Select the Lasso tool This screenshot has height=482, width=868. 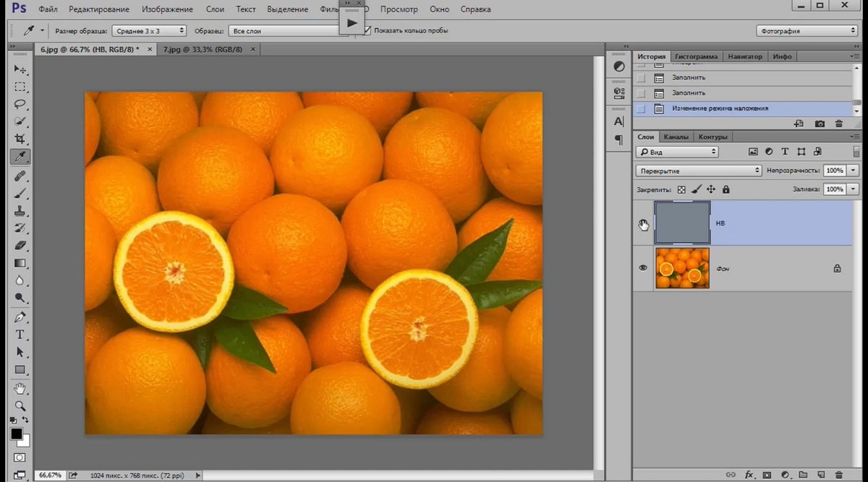(x=20, y=104)
